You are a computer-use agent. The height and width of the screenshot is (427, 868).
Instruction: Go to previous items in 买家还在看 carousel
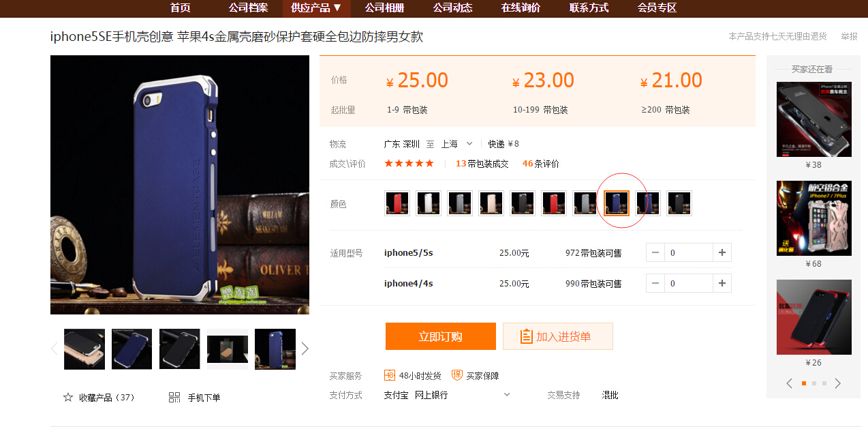(x=790, y=383)
